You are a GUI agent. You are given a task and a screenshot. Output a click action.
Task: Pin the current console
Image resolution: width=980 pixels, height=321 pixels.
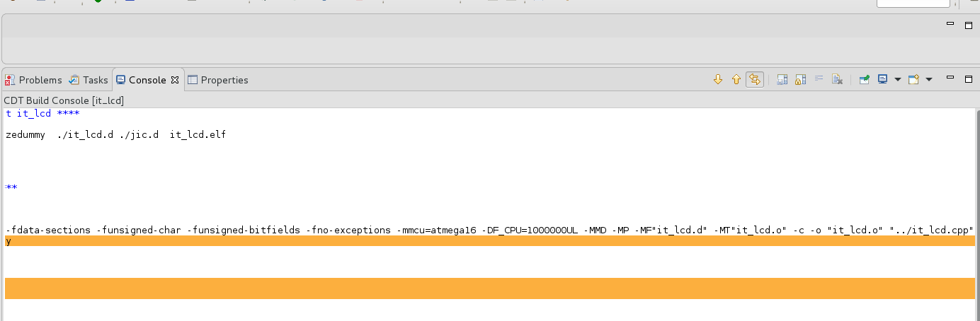coord(865,80)
